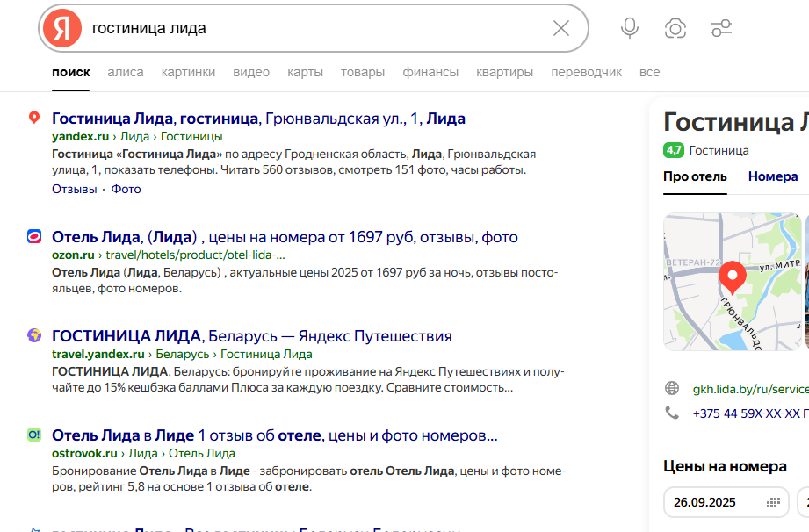Open calendar date field 26.09.2025
The image size is (809, 532).
[x=726, y=502]
